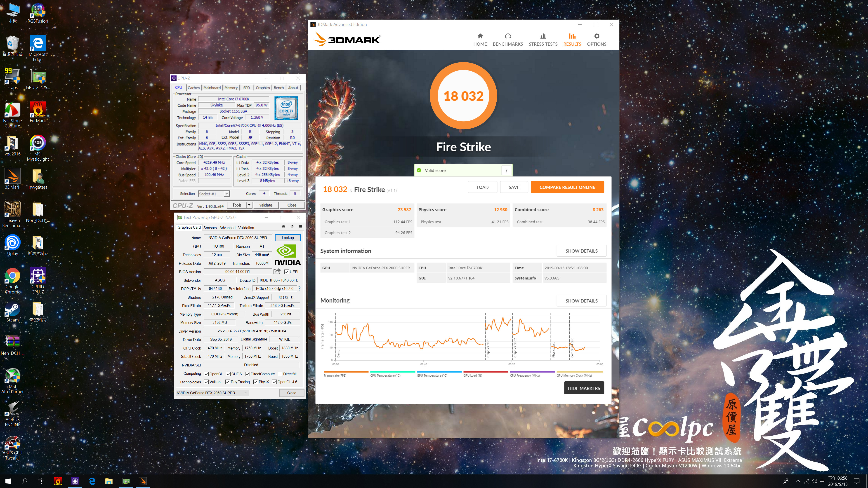
Task: Open GPU-Z hamburger menu icon
Action: [301, 227]
